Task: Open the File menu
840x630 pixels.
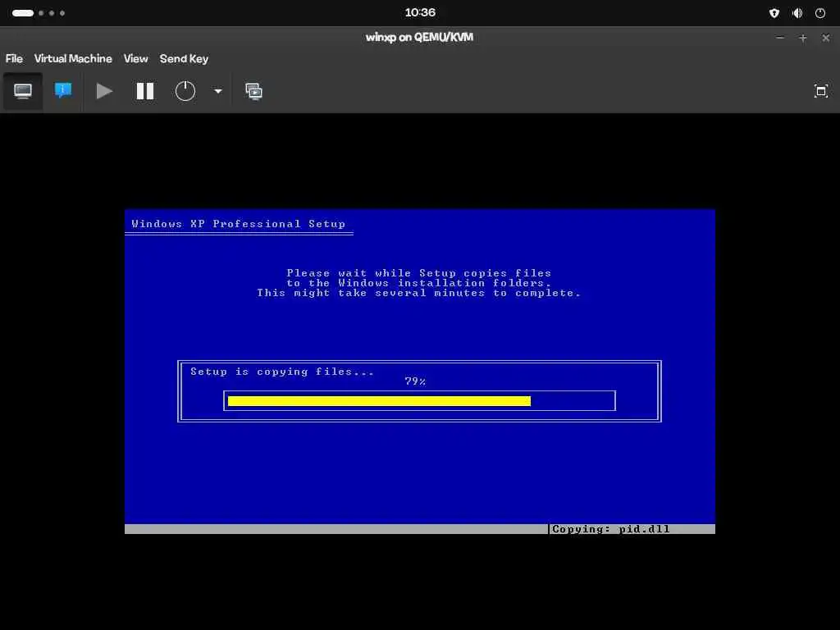Action: click(x=14, y=59)
